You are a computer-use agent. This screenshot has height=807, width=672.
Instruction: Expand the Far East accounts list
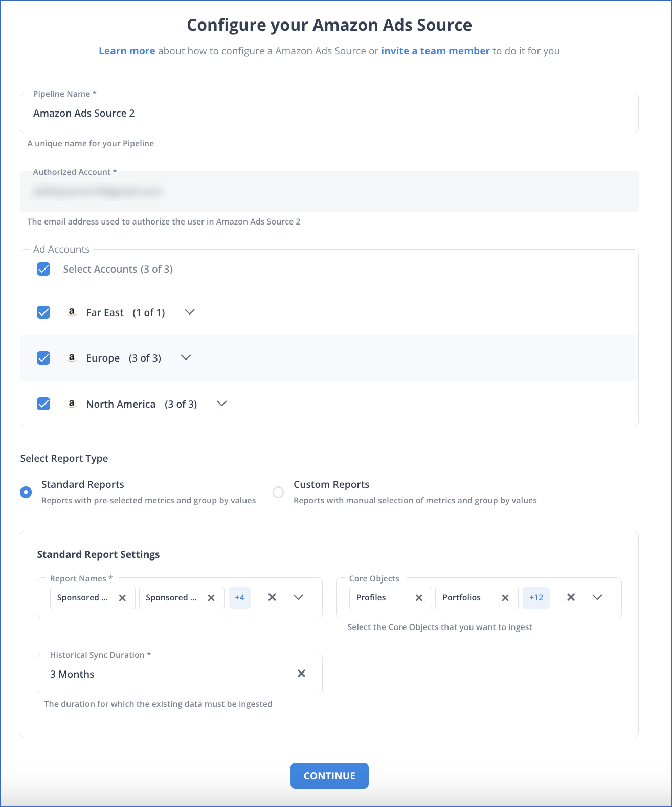click(190, 312)
